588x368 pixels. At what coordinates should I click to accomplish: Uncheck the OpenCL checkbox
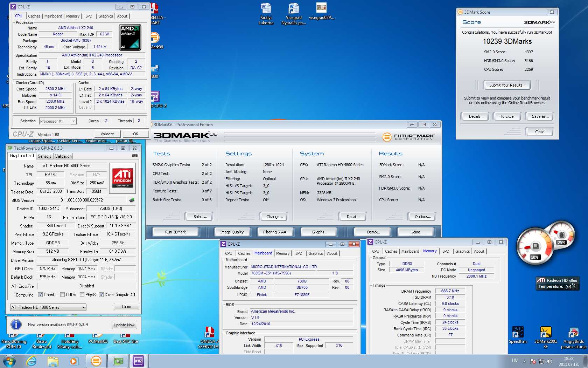coord(40,295)
